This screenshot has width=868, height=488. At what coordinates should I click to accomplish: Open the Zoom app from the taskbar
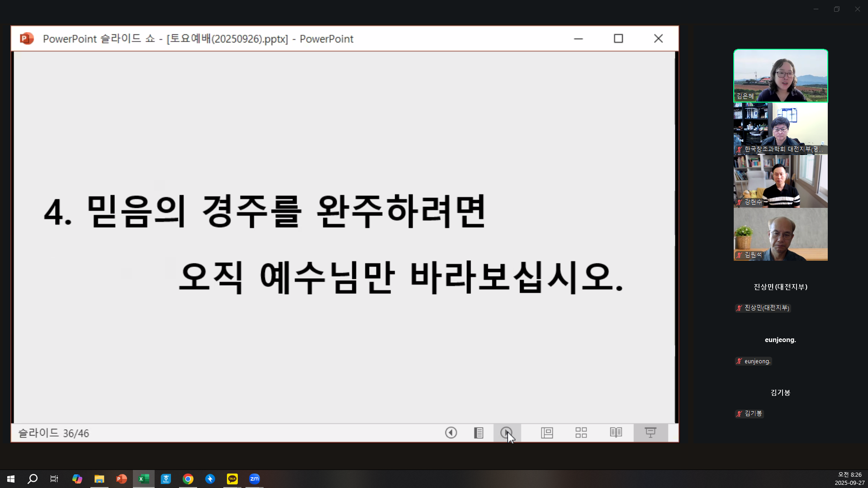[x=255, y=479]
